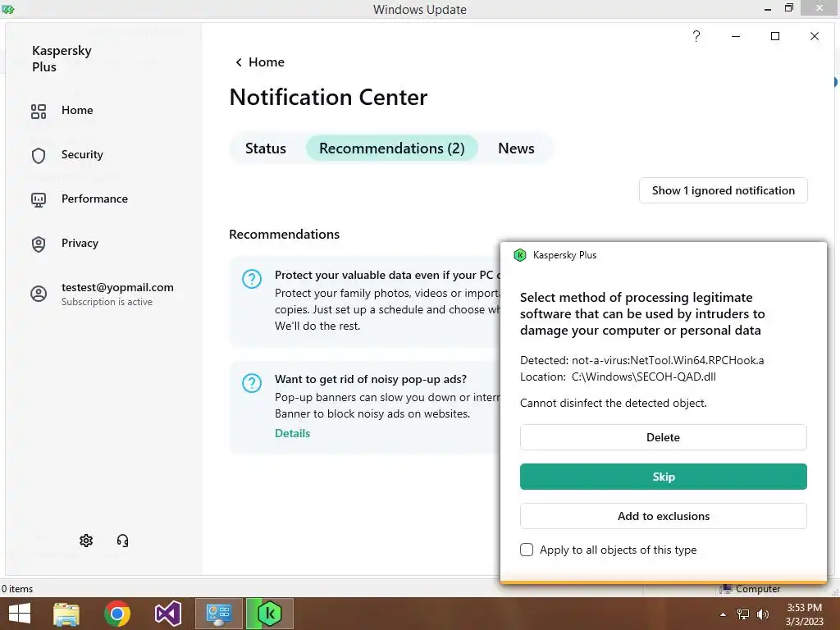The image size is (840, 630).
Task: Open the Performance section
Action: [x=94, y=199]
